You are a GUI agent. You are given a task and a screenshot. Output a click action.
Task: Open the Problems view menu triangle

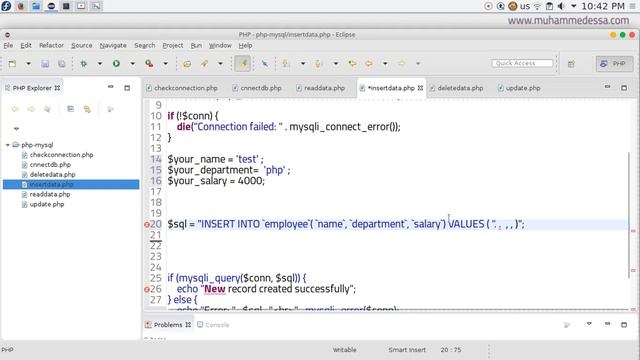click(589, 324)
